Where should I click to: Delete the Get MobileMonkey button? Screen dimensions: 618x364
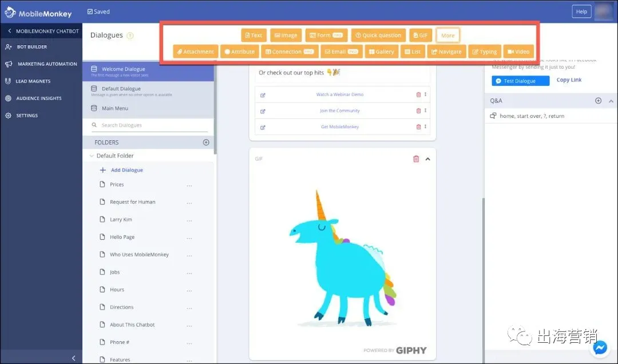point(418,127)
